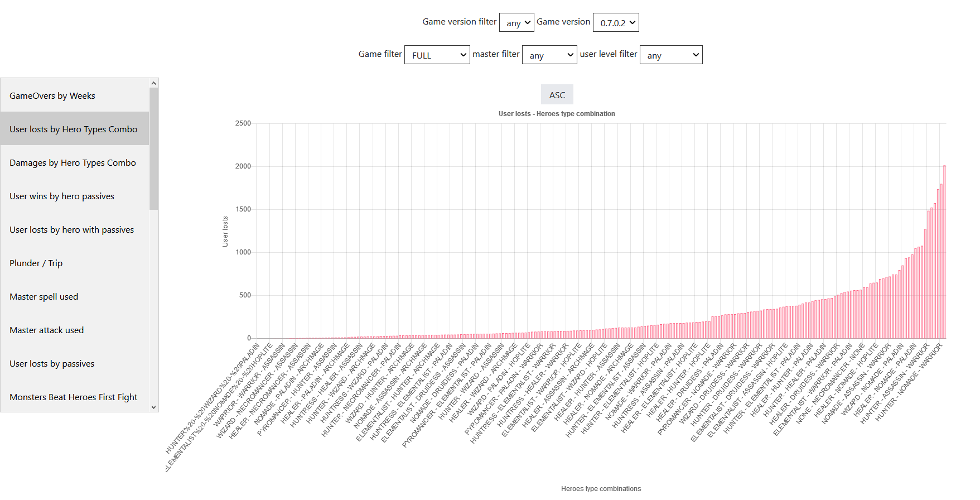Open the master filter dropdown
The height and width of the screenshot is (500, 980).
549,55
